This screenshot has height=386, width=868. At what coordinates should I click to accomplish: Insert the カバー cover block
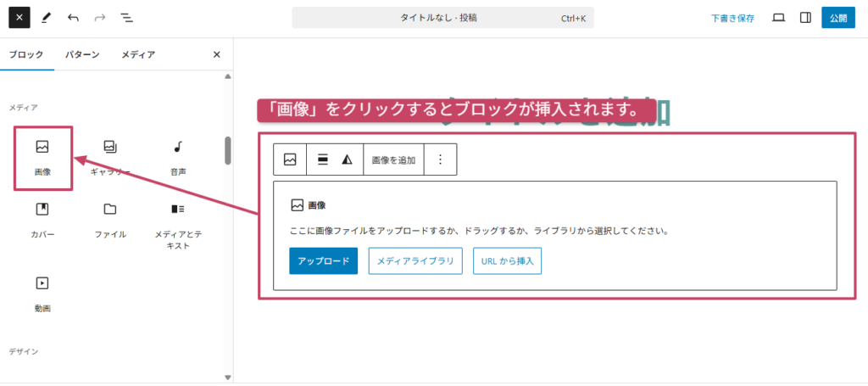click(x=42, y=219)
